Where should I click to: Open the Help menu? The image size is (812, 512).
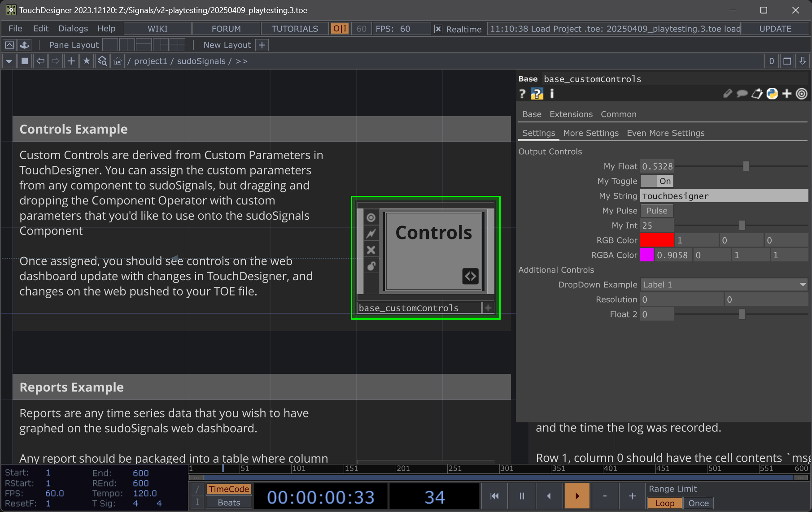(x=106, y=29)
